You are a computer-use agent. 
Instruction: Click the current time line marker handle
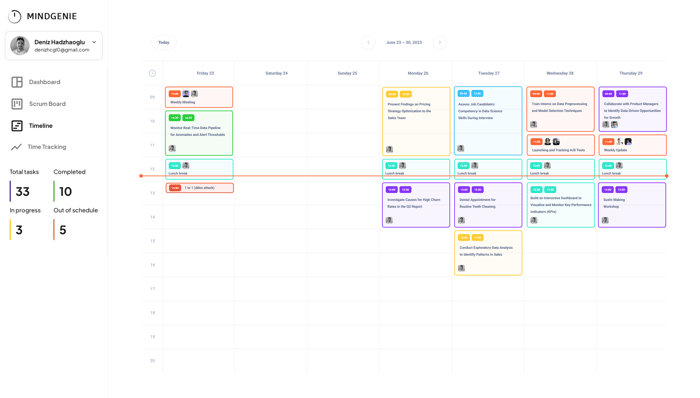pyautogui.click(x=141, y=176)
